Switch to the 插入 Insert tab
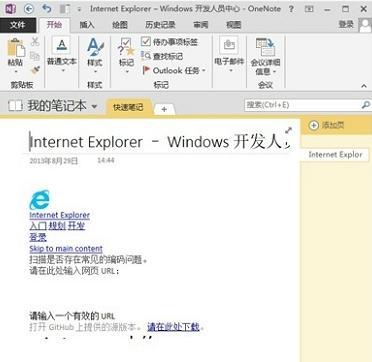Image resolution: width=372 pixels, height=362 pixels. click(87, 25)
